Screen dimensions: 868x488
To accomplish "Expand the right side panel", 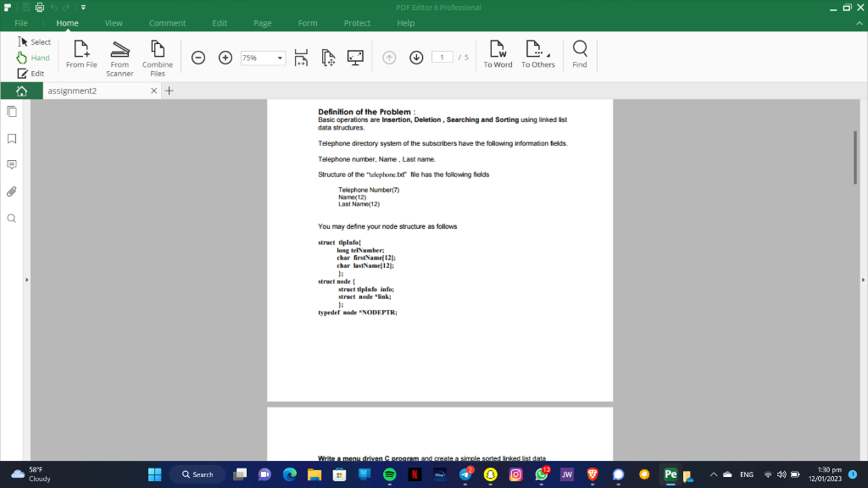I will click(863, 280).
